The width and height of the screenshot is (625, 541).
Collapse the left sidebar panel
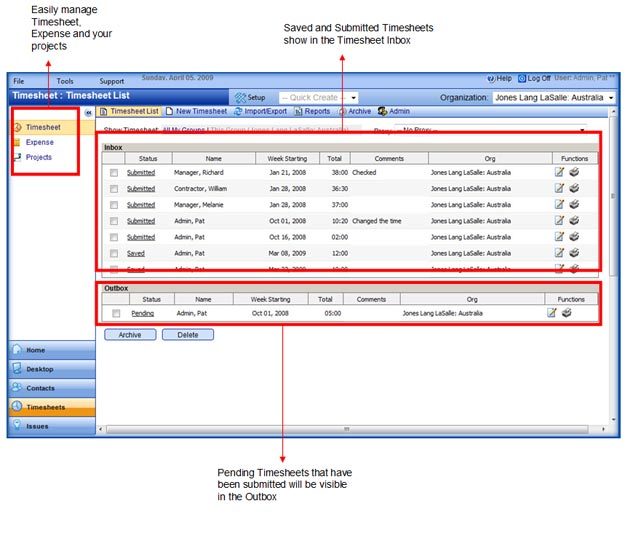tap(88, 113)
